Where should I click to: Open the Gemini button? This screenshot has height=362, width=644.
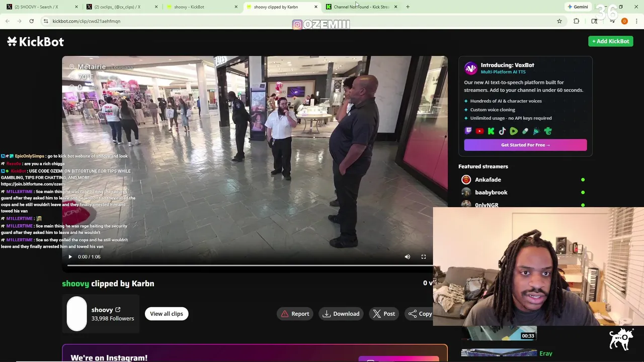coord(578,7)
